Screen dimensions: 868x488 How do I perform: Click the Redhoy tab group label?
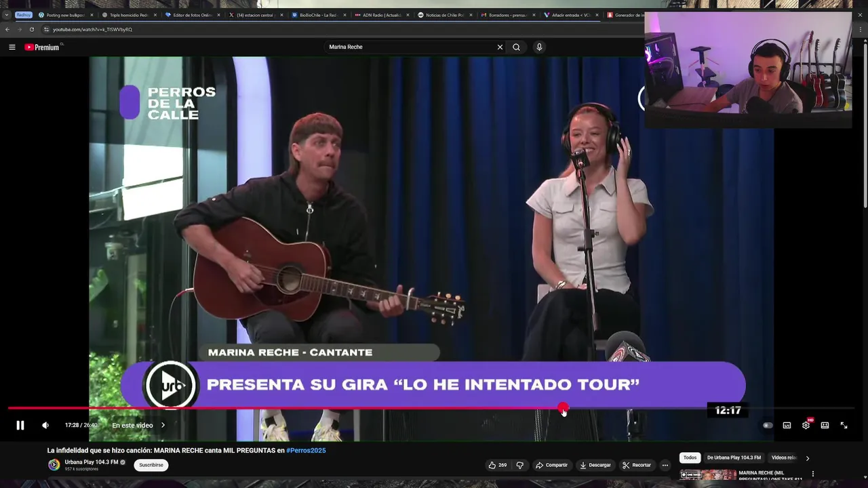pyautogui.click(x=24, y=15)
